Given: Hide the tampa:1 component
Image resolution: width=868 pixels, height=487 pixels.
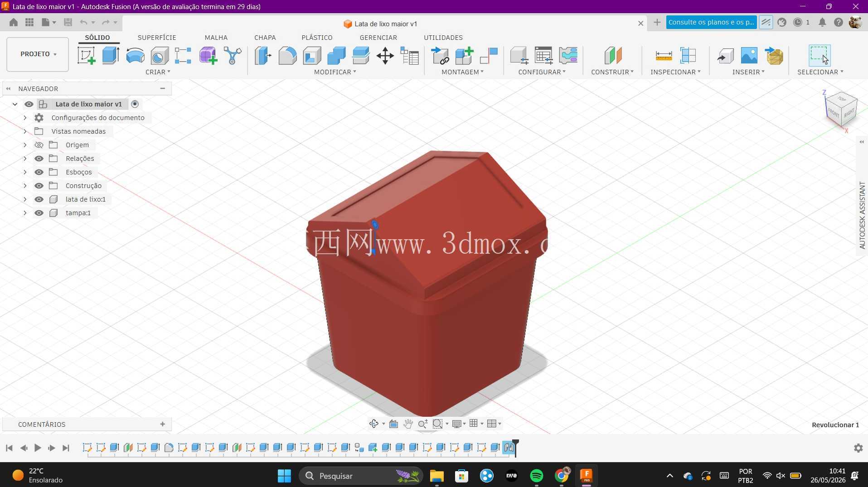Looking at the screenshot, I should tap(39, 213).
